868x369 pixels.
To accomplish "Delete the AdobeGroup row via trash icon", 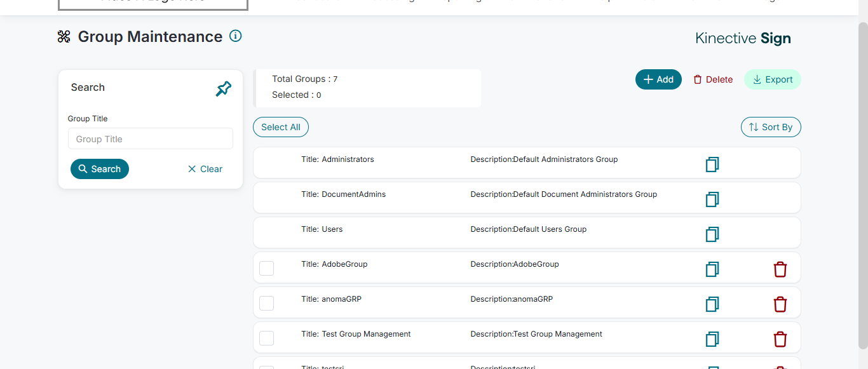I will tap(780, 269).
